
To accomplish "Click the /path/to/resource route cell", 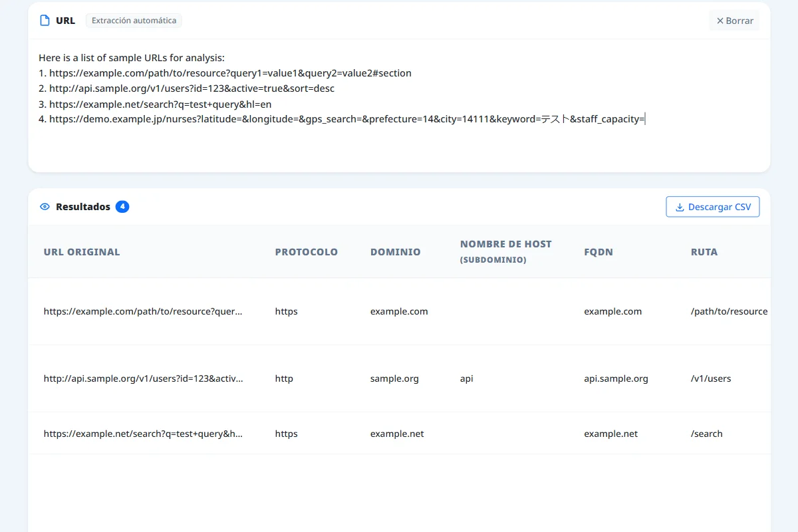I will (x=730, y=311).
